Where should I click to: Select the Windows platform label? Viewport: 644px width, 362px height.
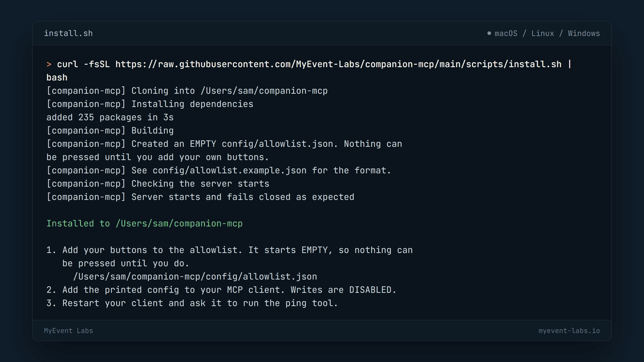(584, 33)
